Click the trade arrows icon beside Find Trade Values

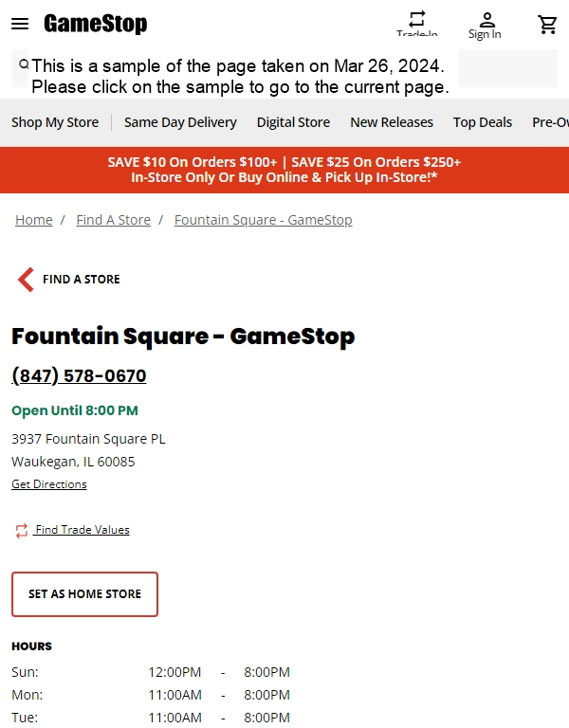(x=22, y=531)
